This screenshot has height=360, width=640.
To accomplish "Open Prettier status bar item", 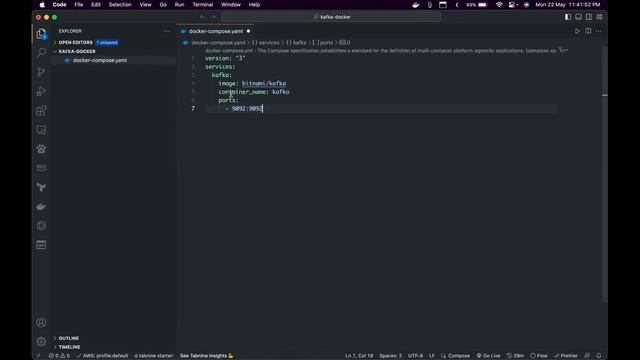I will [x=566, y=356].
